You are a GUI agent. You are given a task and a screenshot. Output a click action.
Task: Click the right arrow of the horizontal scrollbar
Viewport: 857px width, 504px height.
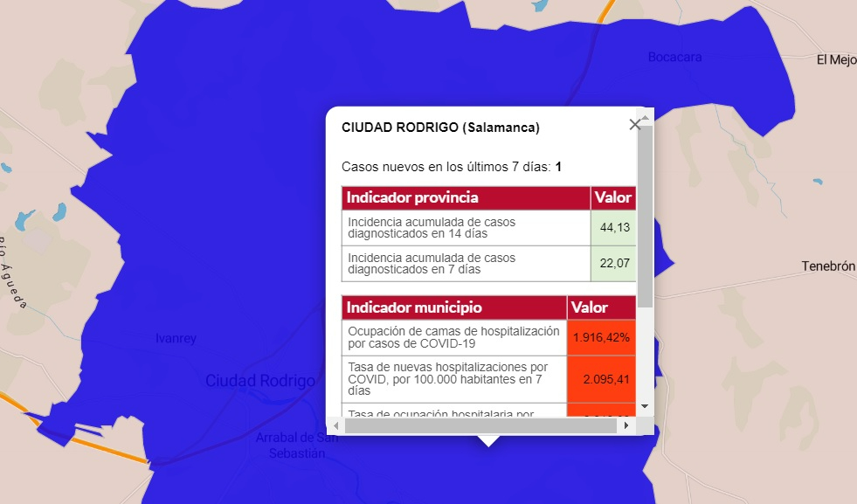point(626,426)
